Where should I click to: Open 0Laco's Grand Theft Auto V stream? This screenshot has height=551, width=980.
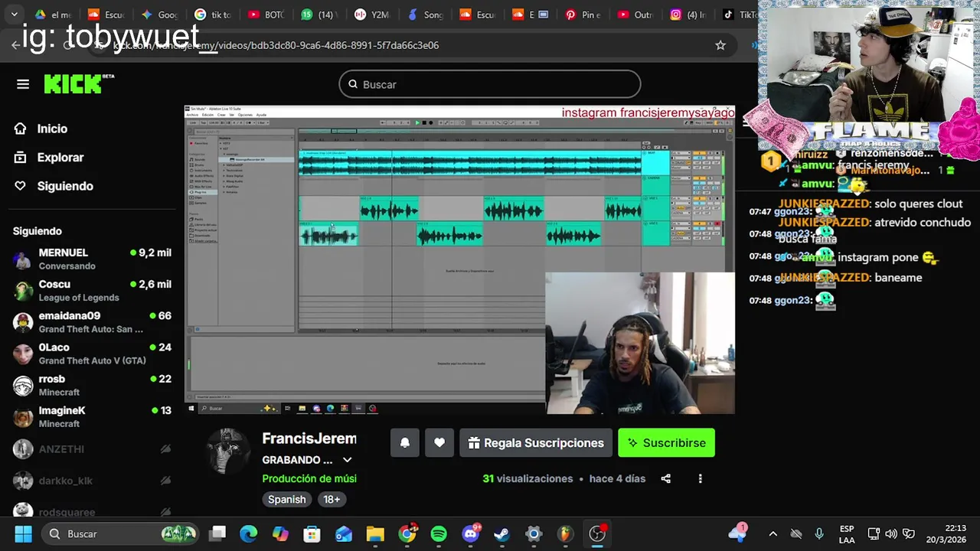click(92, 353)
